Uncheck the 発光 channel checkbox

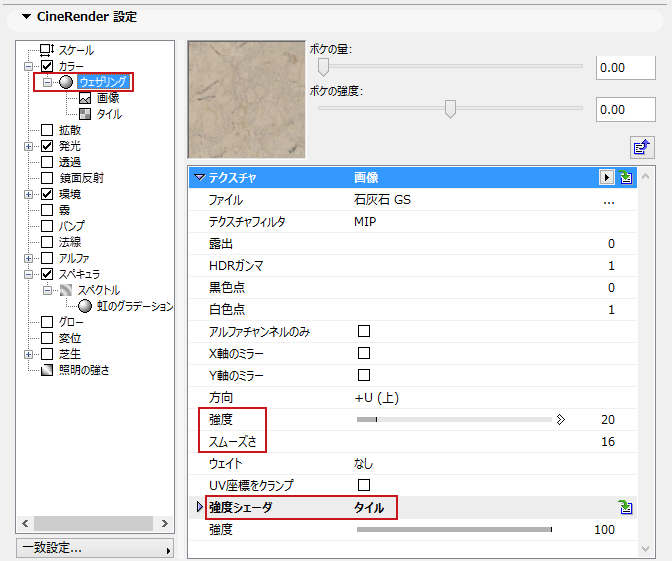pos(47,146)
